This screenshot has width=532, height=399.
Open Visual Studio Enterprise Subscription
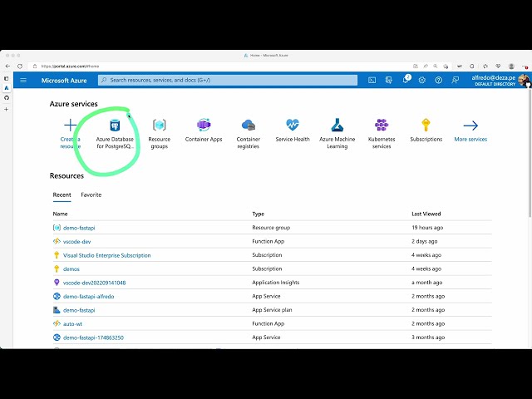click(x=107, y=255)
